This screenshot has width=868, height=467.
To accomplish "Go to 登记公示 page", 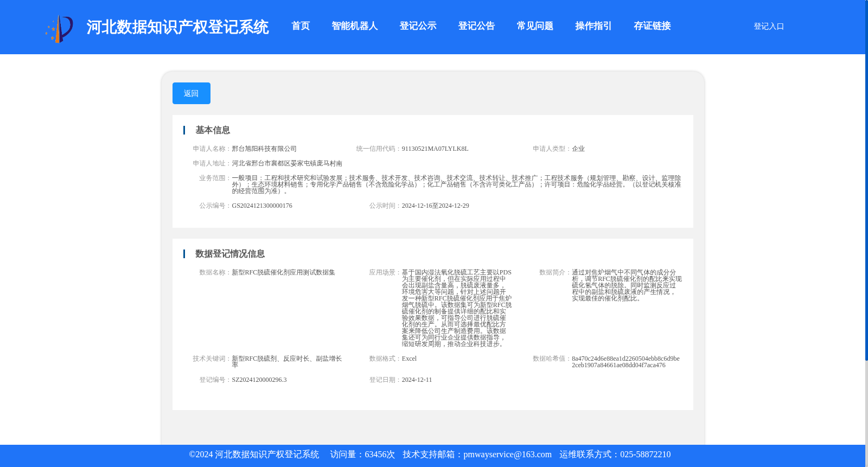I will pyautogui.click(x=418, y=26).
